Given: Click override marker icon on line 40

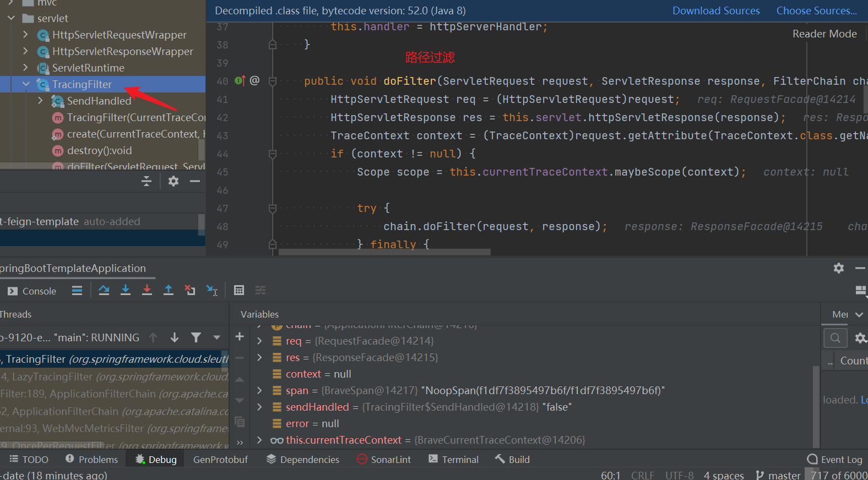Looking at the screenshot, I should [x=240, y=81].
